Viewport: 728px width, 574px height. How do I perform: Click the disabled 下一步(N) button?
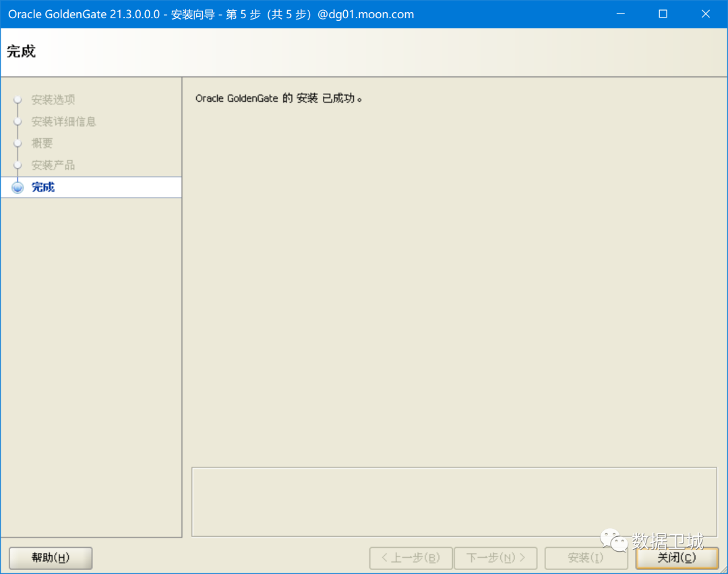495,557
